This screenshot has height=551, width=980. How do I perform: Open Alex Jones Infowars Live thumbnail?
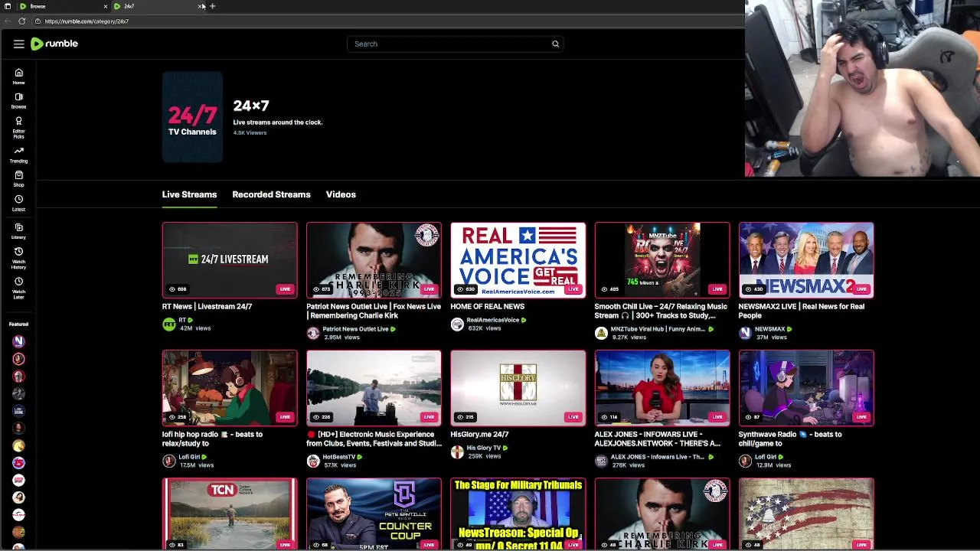coord(662,387)
